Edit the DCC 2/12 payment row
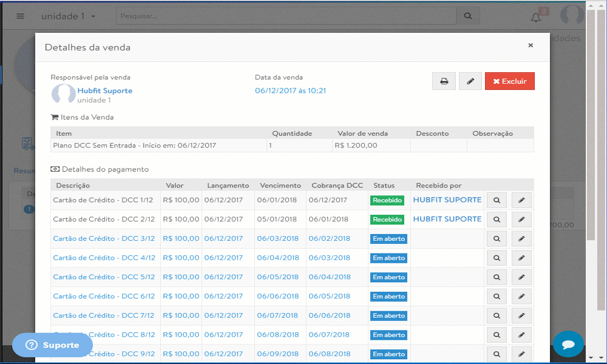607x364 pixels. click(521, 220)
